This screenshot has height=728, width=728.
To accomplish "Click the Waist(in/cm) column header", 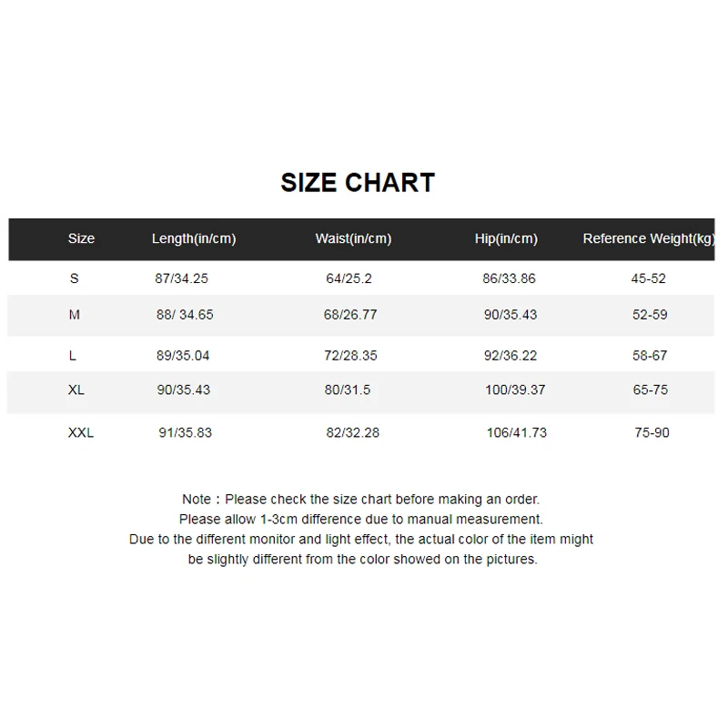I will 353,238.
